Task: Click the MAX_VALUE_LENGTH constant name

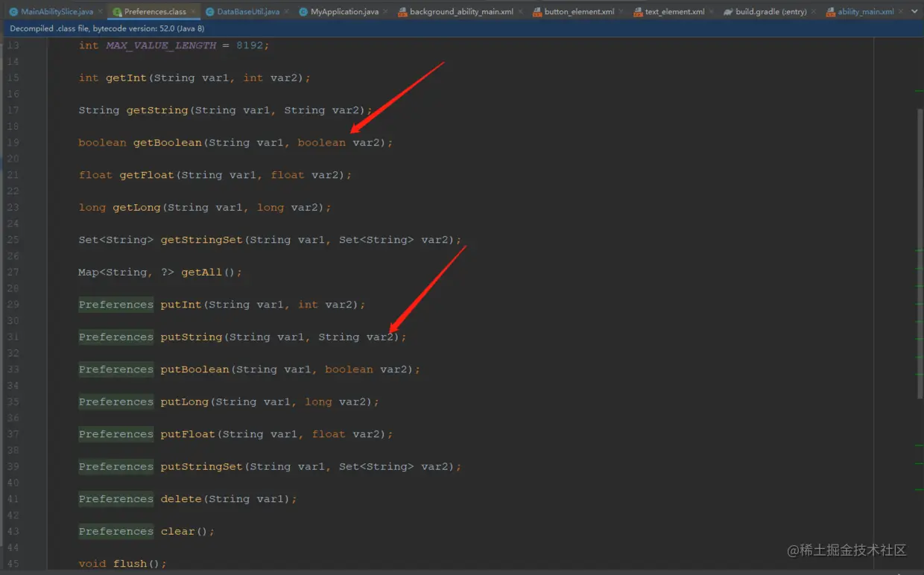Action: pyautogui.click(x=161, y=45)
